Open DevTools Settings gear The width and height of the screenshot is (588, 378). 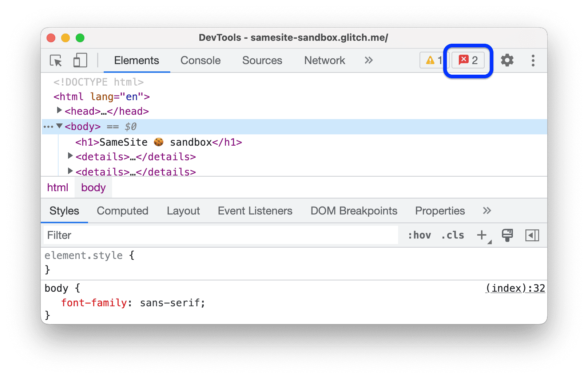point(507,60)
